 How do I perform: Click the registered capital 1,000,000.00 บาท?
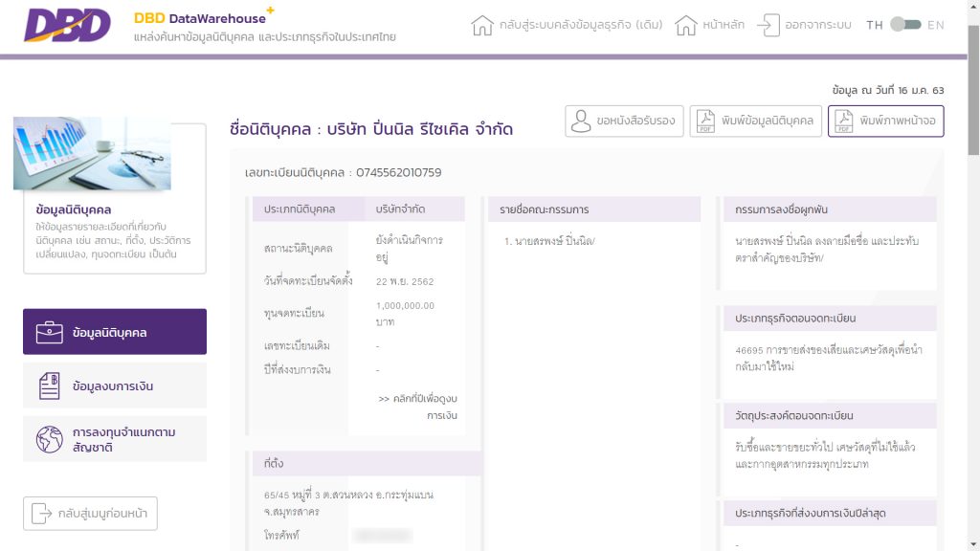(x=405, y=314)
